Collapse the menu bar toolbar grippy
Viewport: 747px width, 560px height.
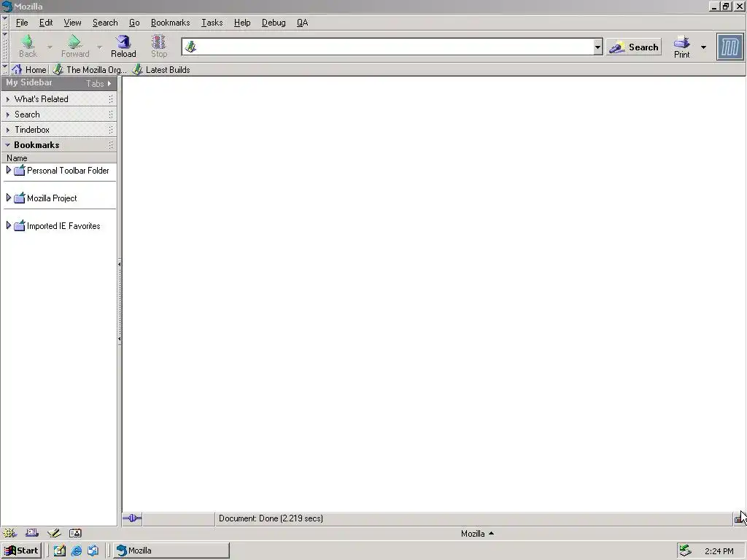[5, 22]
